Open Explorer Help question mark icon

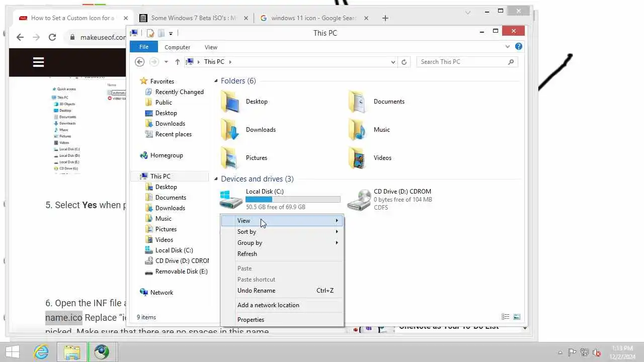click(x=519, y=47)
